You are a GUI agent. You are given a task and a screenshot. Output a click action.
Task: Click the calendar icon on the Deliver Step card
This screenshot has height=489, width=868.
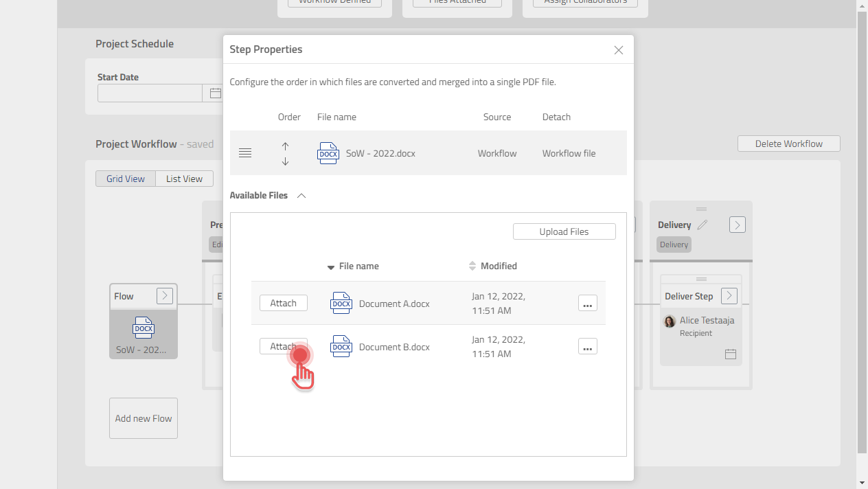tap(730, 354)
